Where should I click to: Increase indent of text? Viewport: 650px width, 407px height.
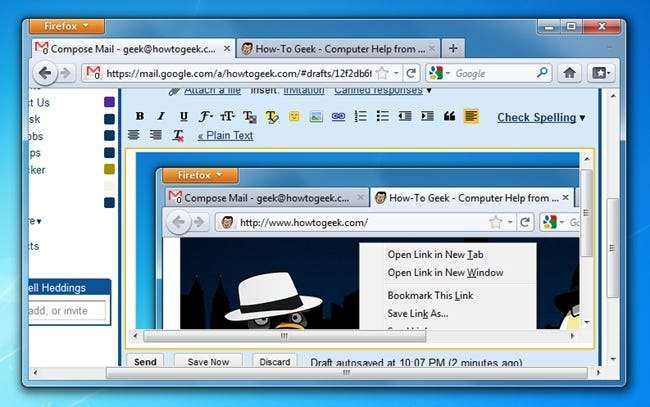pyautogui.click(x=427, y=116)
